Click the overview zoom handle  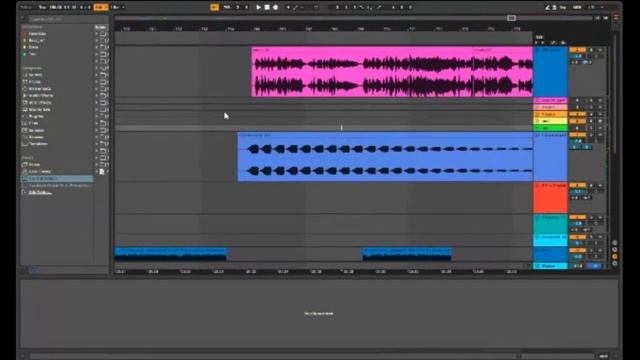pos(511,18)
